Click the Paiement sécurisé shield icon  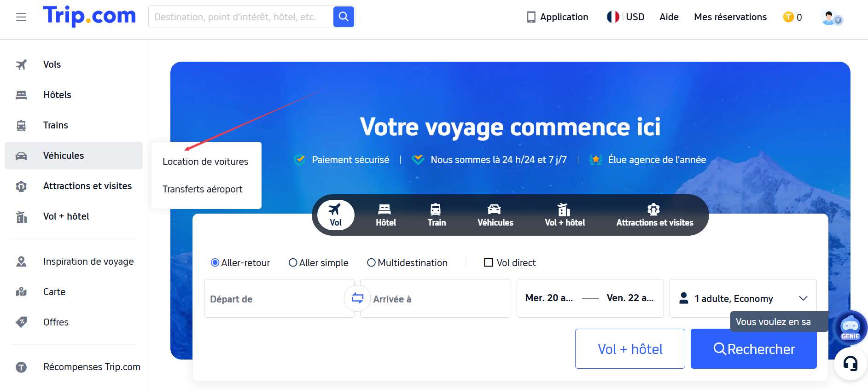tap(300, 160)
